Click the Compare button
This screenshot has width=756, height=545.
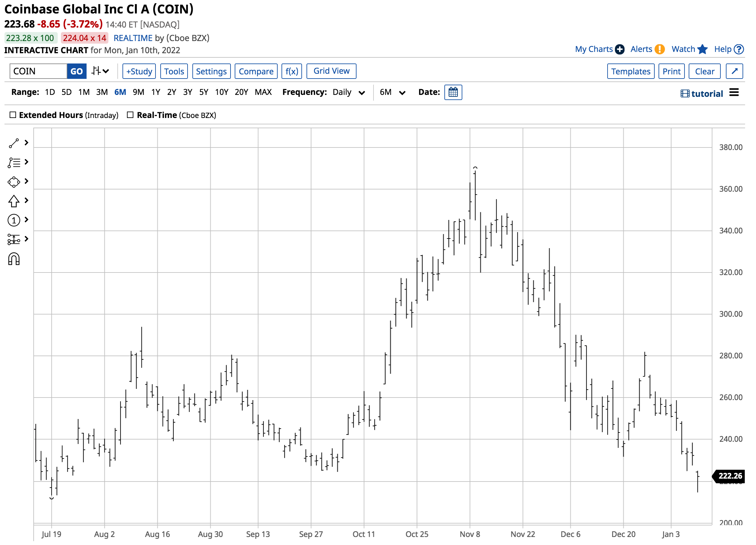click(x=256, y=71)
